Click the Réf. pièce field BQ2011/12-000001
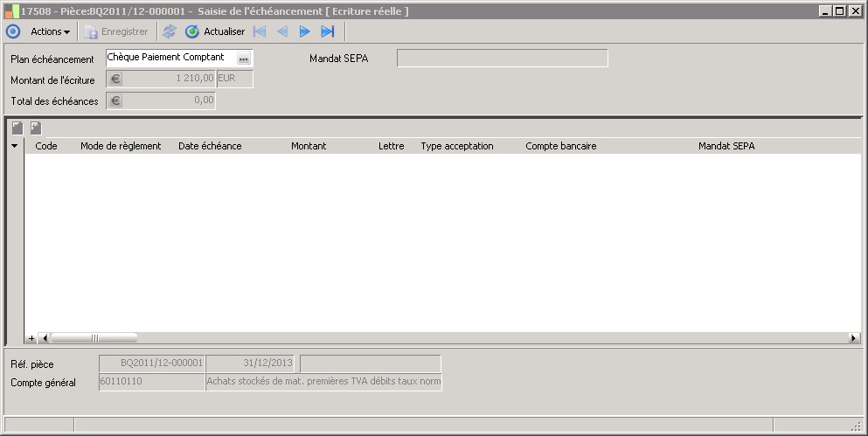 pyautogui.click(x=152, y=363)
